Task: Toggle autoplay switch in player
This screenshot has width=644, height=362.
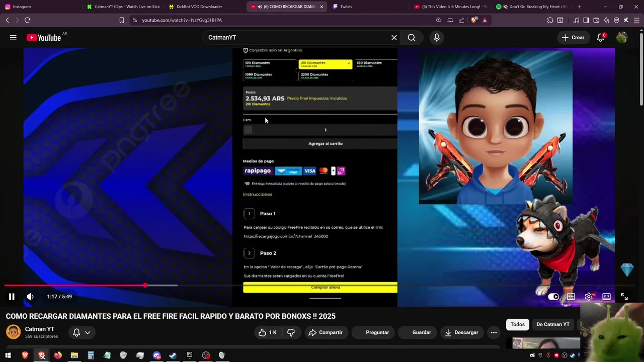Action: (x=553, y=297)
